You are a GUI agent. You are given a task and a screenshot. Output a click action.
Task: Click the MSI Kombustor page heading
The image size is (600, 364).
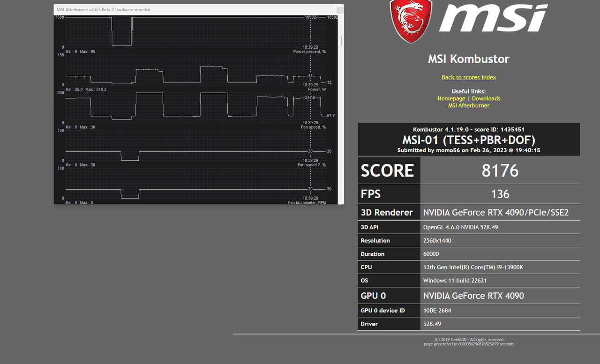point(469,59)
